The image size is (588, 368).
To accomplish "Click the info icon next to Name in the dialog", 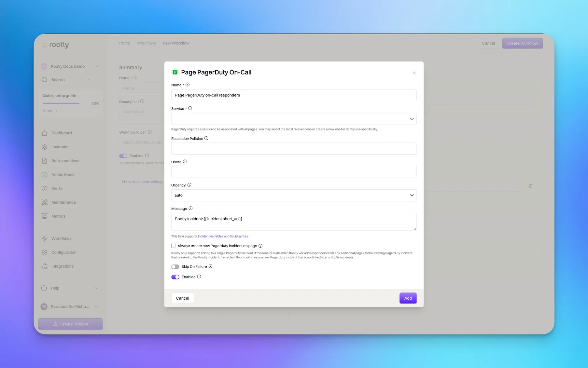I will pyautogui.click(x=188, y=85).
